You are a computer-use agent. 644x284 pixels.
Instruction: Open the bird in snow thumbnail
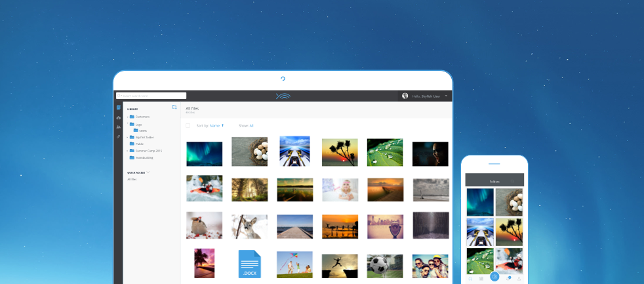pyautogui.click(x=205, y=225)
